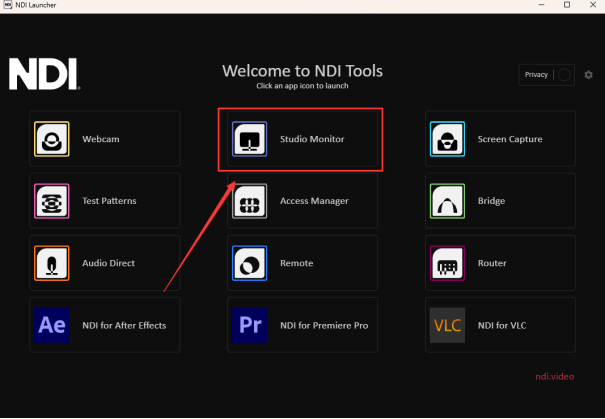Minimize the NDI Launcher window
This screenshot has width=605, height=419.
click(541, 5)
